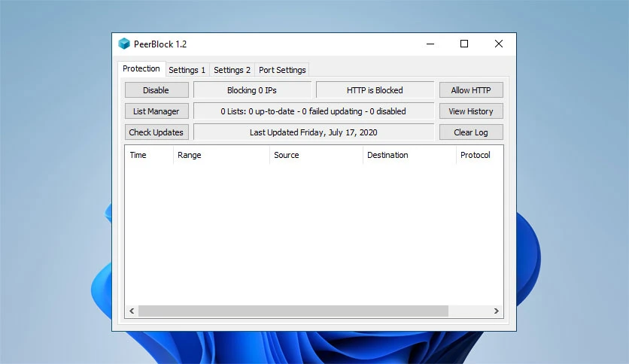629x364 pixels.
Task: Click the horizontal scrollbar left arrow
Action: pyautogui.click(x=132, y=311)
